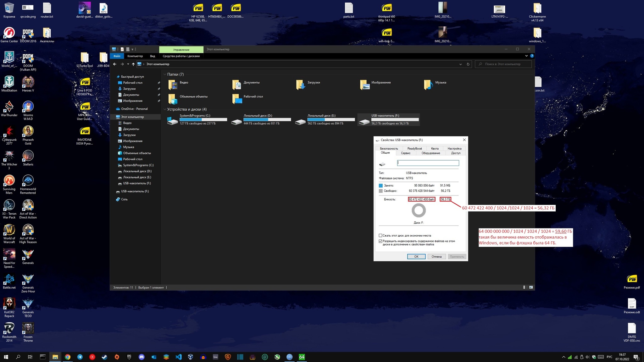644x362 pixels.
Task: Select the parts.txt file on desktop
Action: pos(349,10)
